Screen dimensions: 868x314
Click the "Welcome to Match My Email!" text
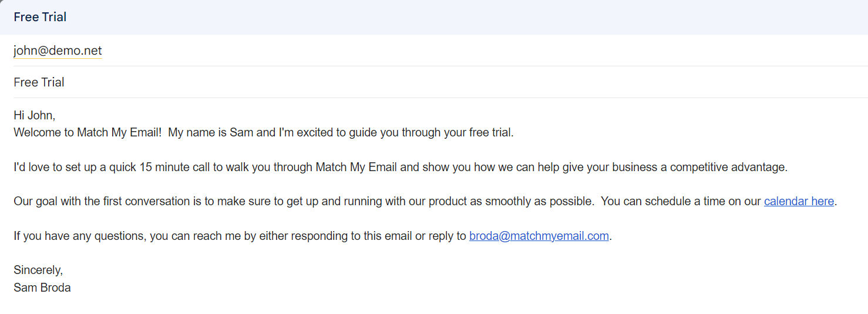[87, 133]
